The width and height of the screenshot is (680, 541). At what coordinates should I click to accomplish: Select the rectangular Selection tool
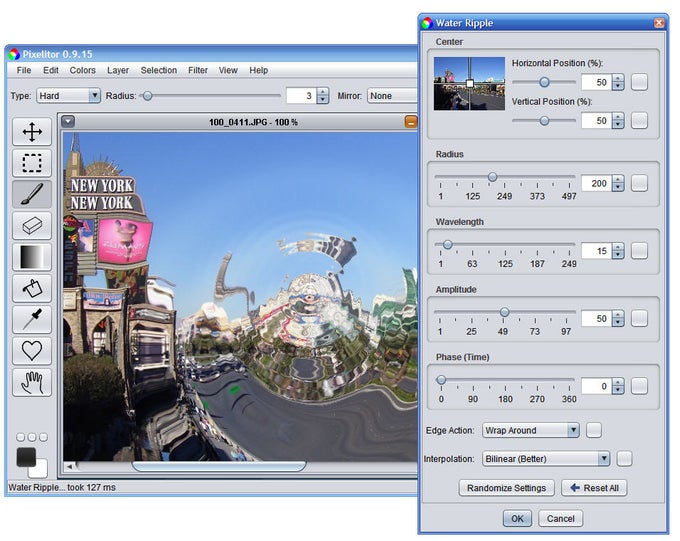pyautogui.click(x=32, y=163)
